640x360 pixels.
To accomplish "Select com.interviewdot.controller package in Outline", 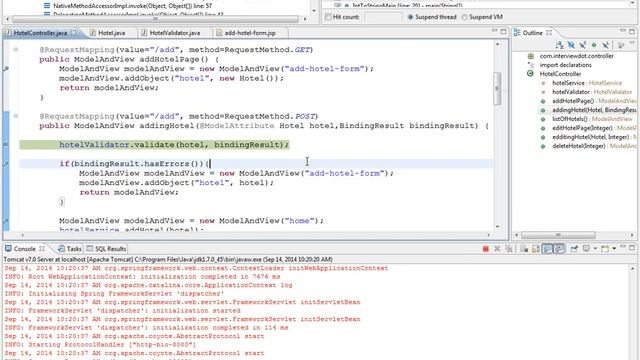I will click(576, 56).
